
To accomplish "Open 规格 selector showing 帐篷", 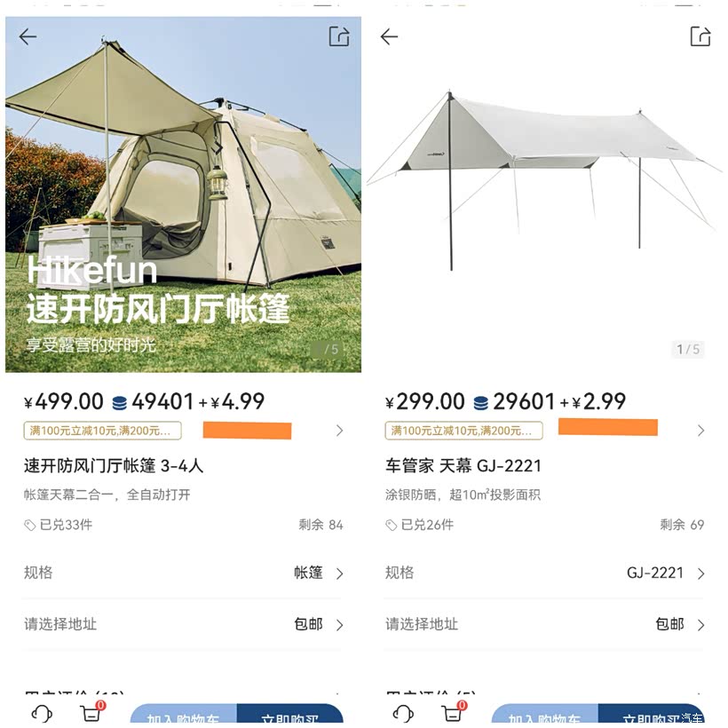I will pos(318,573).
